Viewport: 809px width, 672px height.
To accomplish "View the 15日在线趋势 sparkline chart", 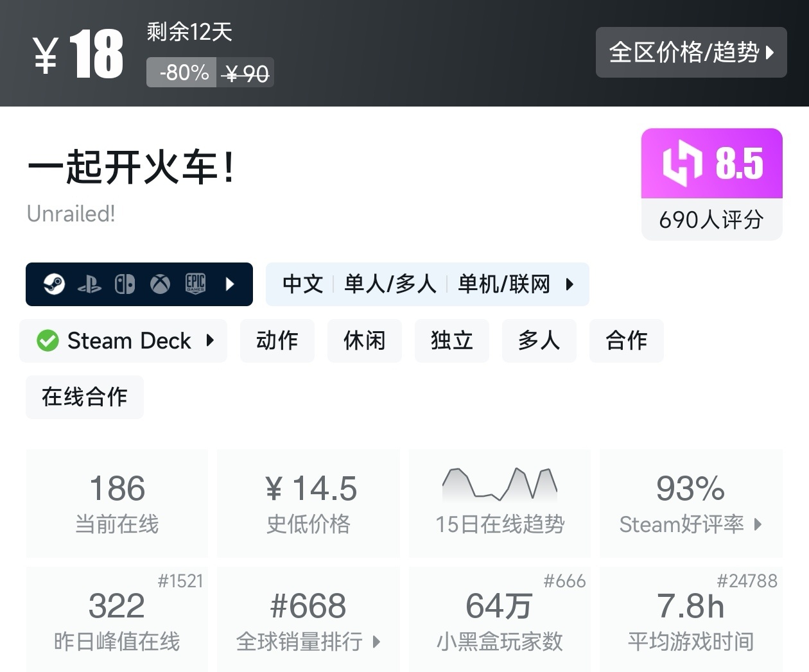I will pyautogui.click(x=500, y=485).
